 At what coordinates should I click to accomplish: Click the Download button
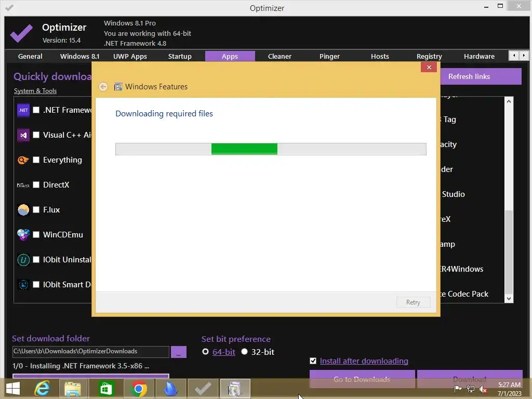470,379
